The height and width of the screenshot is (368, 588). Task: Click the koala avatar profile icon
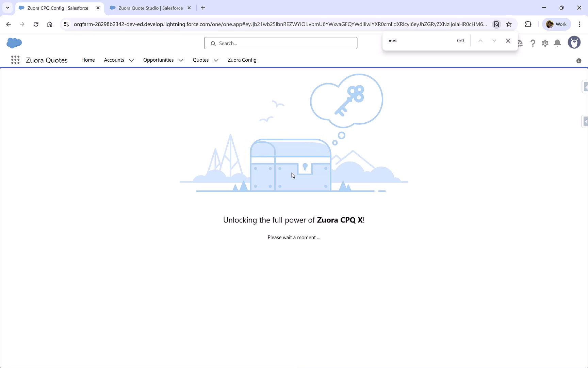click(574, 42)
